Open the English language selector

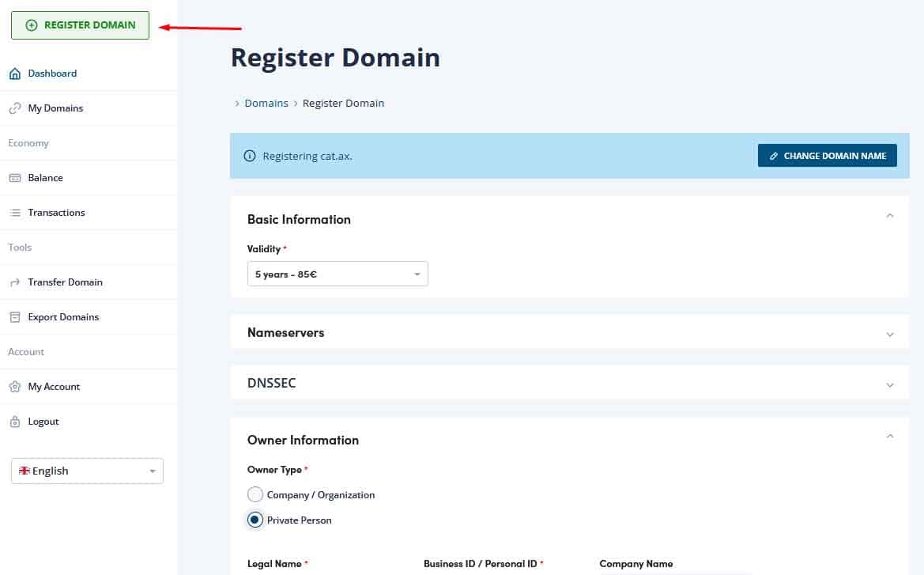coord(87,471)
